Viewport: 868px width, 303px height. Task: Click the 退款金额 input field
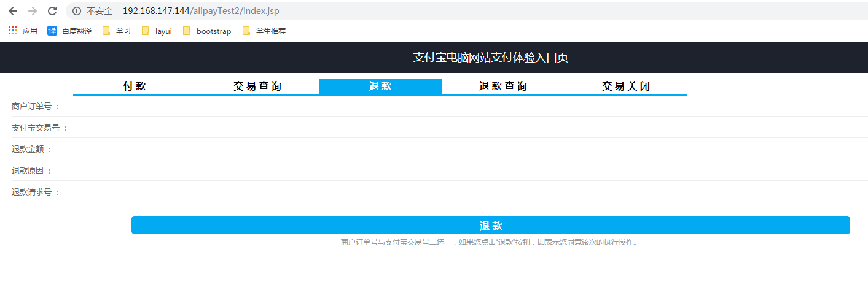[460, 149]
